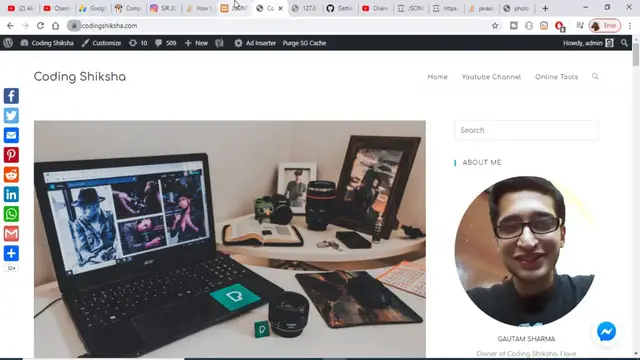Click the GAUTAM SHARMA name text
Screen dimensions: 640x360
tap(526, 339)
